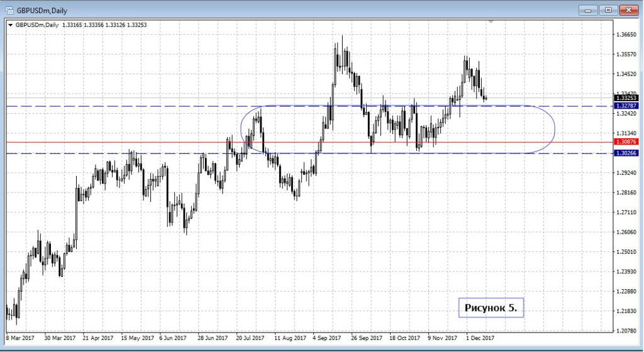Screen dimensions: 644x352
Task: Click the gray chart shift triangle marker
Action: tap(491, 23)
